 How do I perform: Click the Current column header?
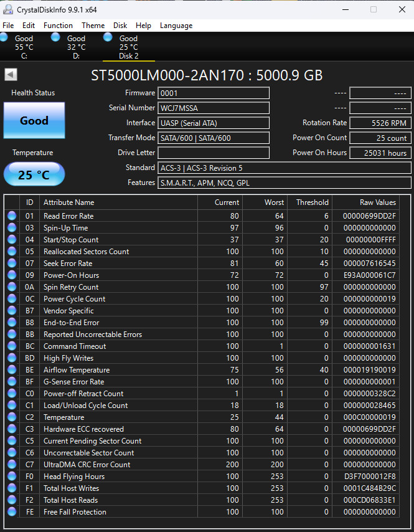(x=220, y=202)
